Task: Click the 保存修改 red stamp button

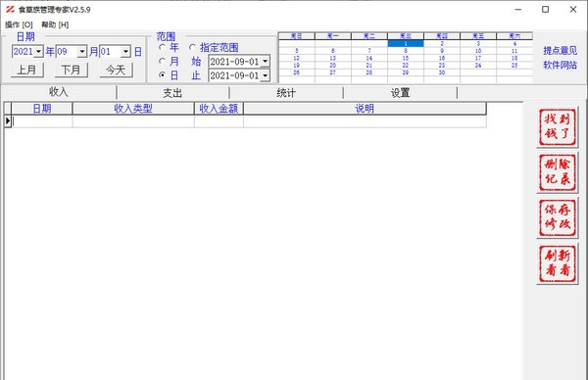Action: tap(558, 218)
